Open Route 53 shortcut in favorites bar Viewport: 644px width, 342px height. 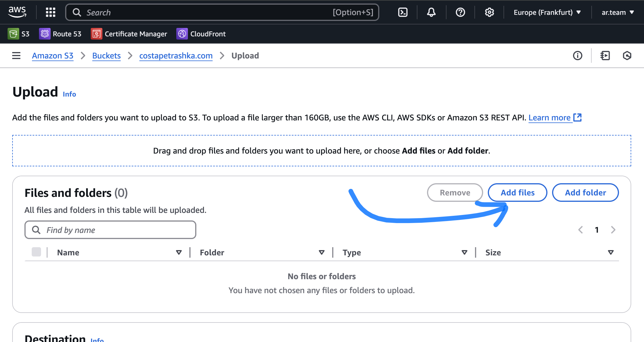pyautogui.click(x=61, y=34)
